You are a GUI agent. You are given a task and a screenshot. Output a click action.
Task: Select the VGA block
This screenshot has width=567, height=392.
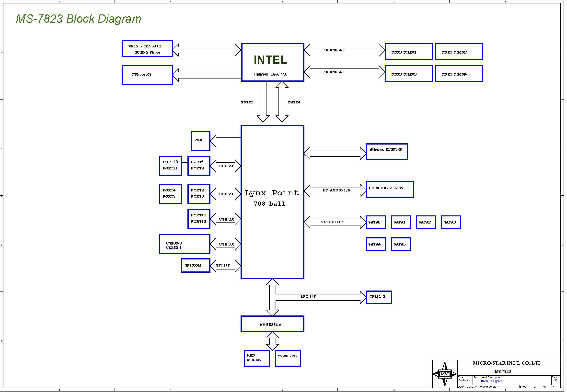(200, 141)
